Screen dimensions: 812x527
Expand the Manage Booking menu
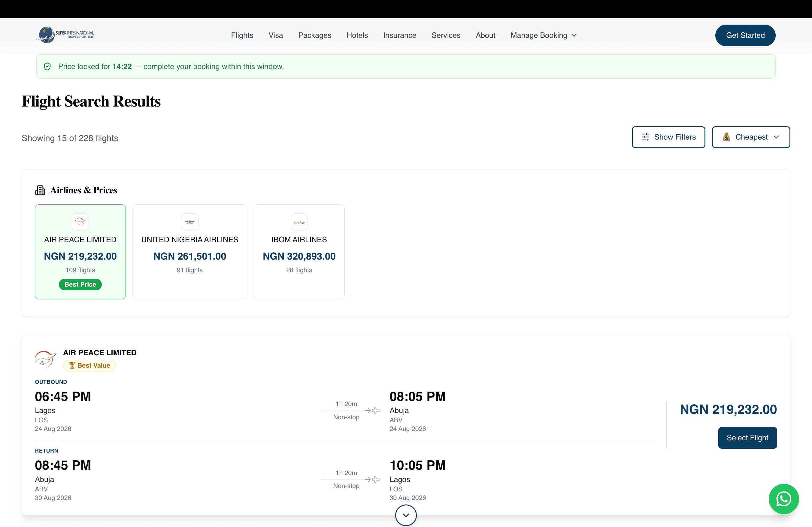(544, 35)
